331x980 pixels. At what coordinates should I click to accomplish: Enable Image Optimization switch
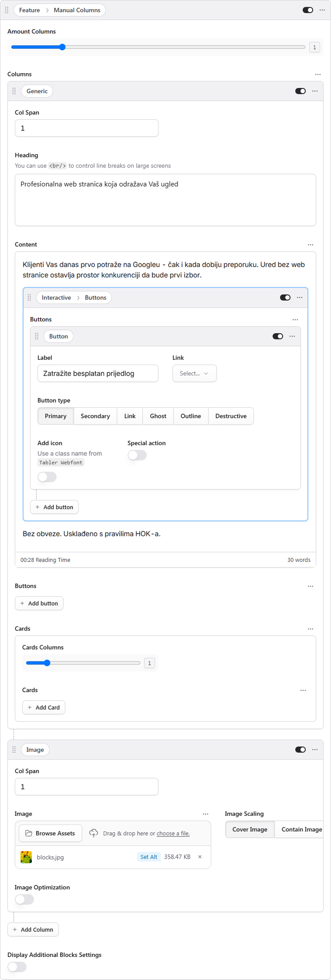[24, 899]
